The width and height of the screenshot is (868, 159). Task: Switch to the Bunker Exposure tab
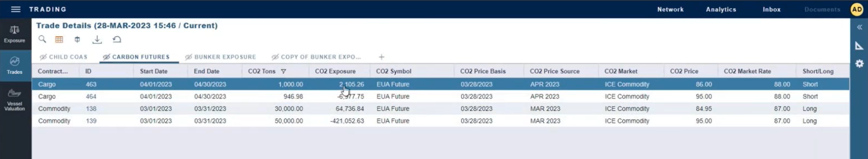(220, 57)
